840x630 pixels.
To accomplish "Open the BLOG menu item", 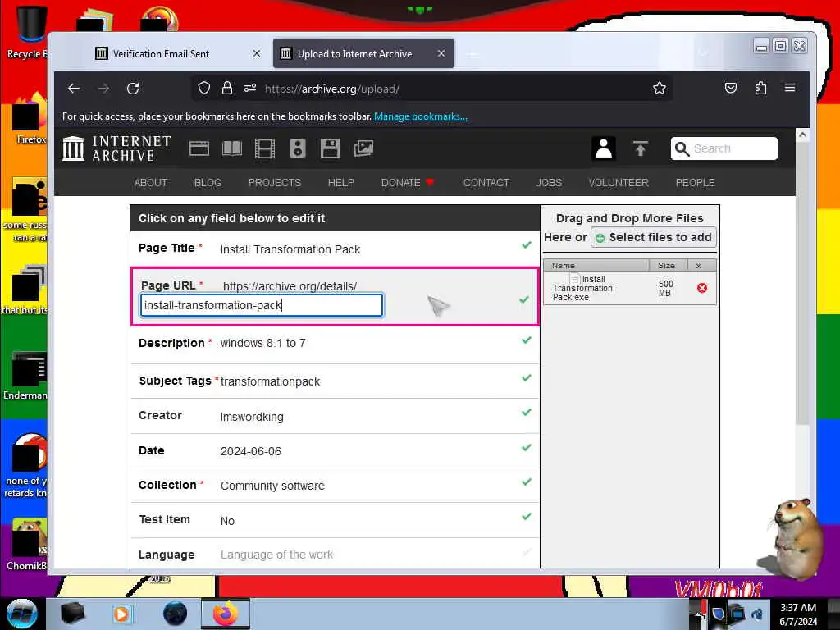I will [208, 183].
